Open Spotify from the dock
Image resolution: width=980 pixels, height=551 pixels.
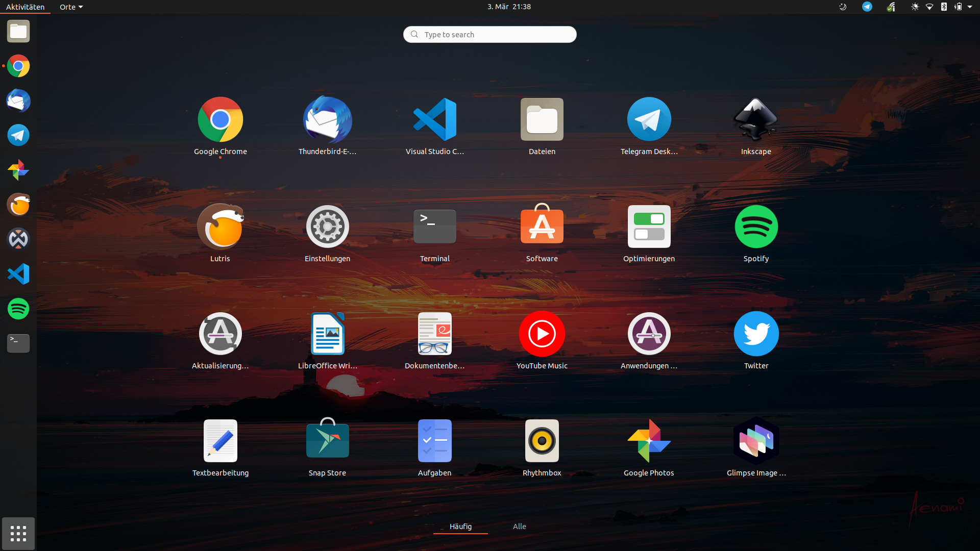18,309
